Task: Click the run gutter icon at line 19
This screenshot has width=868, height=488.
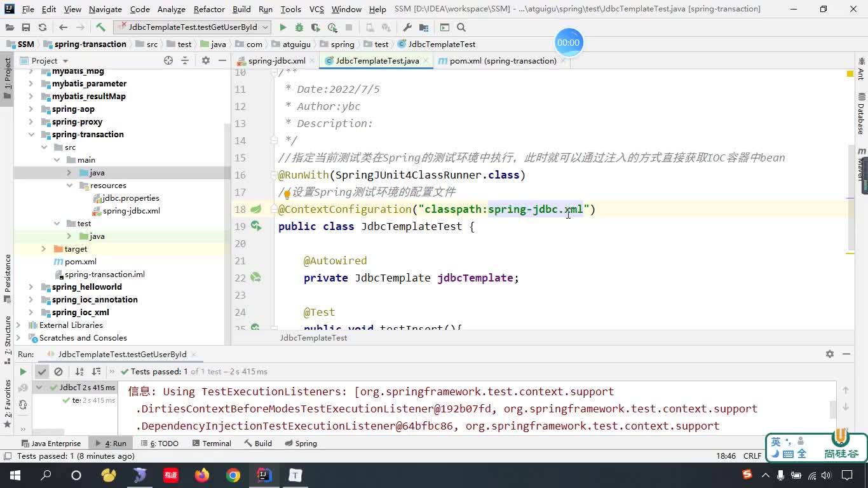Action: pos(256,226)
